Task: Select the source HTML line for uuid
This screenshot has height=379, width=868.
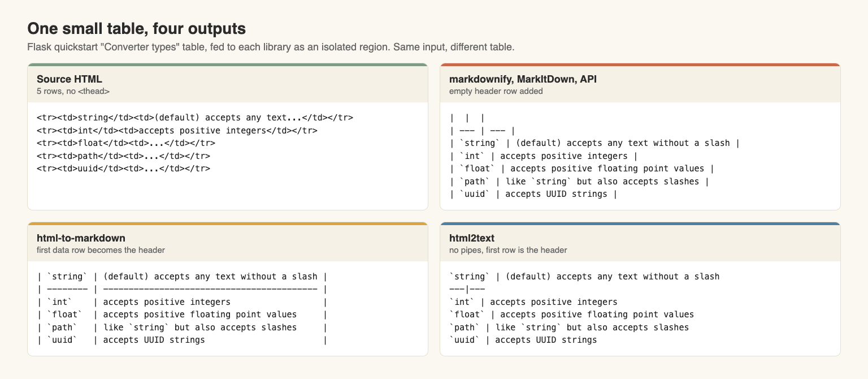Action: pyautogui.click(x=124, y=169)
